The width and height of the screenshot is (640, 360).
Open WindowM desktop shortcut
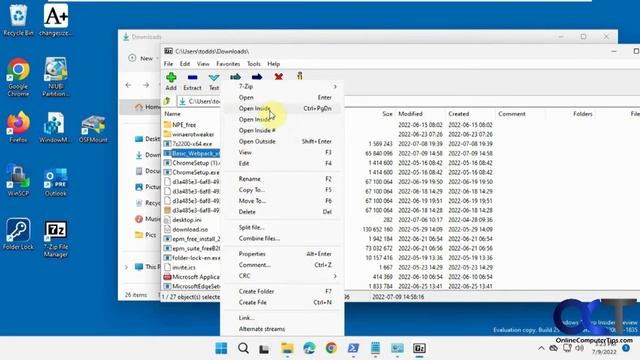click(x=56, y=127)
